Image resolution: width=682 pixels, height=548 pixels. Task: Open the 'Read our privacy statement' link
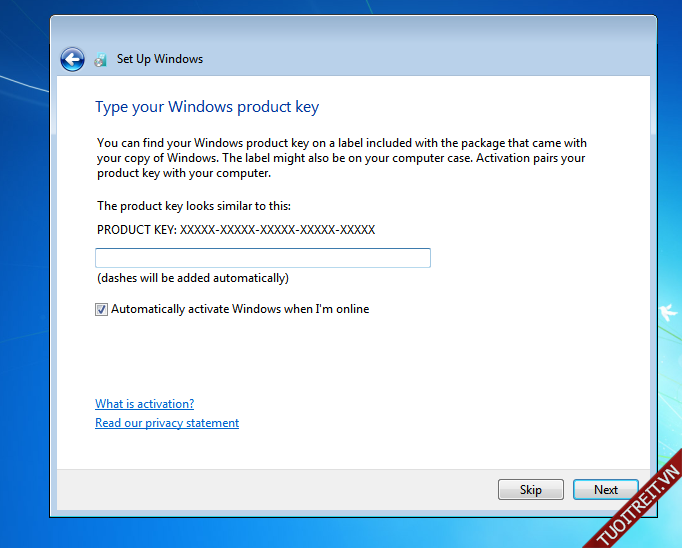click(167, 423)
